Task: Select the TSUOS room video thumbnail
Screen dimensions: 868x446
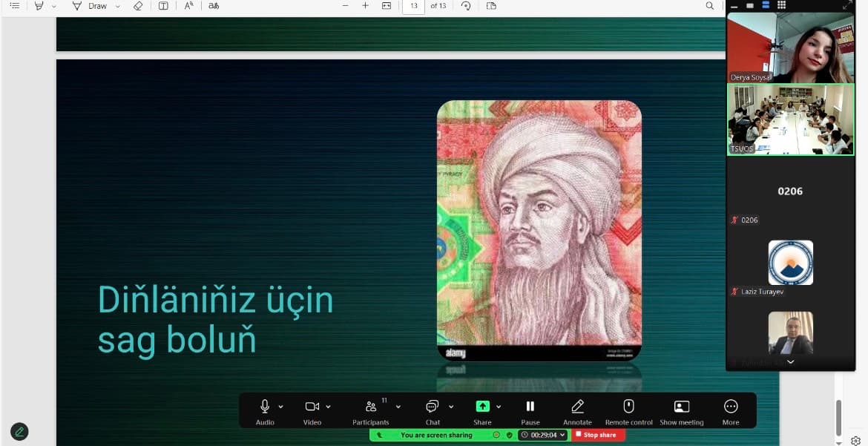Action: tap(791, 119)
